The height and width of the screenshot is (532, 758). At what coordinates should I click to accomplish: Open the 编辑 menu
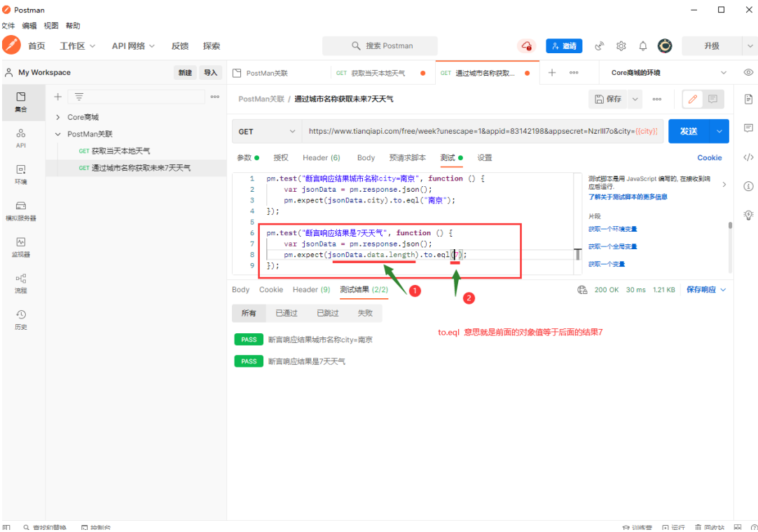(x=29, y=26)
